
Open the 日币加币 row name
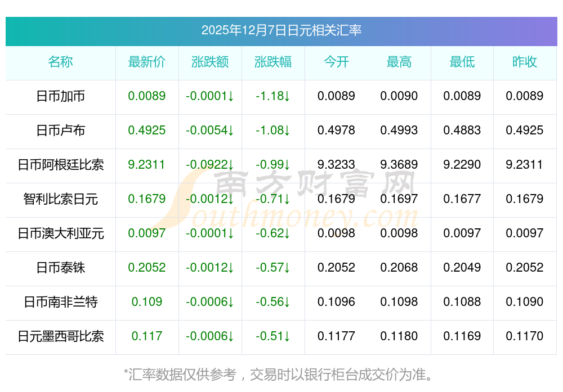[60, 96]
